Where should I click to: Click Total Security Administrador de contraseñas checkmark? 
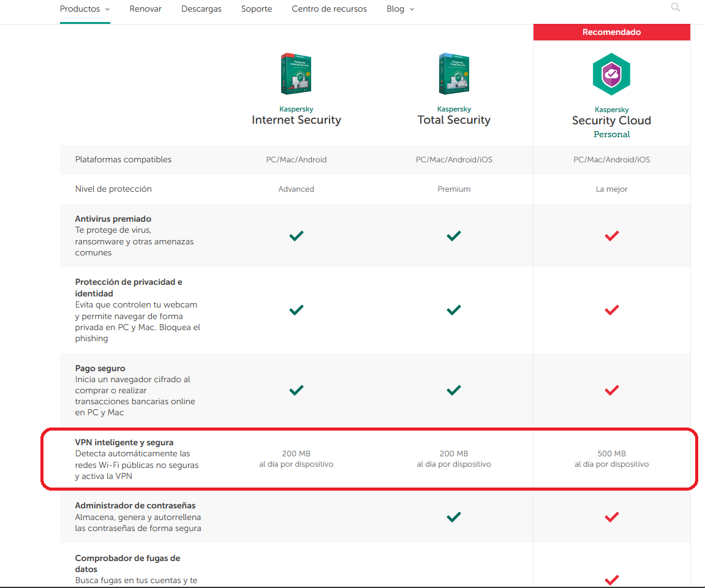(x=454, y=517)
